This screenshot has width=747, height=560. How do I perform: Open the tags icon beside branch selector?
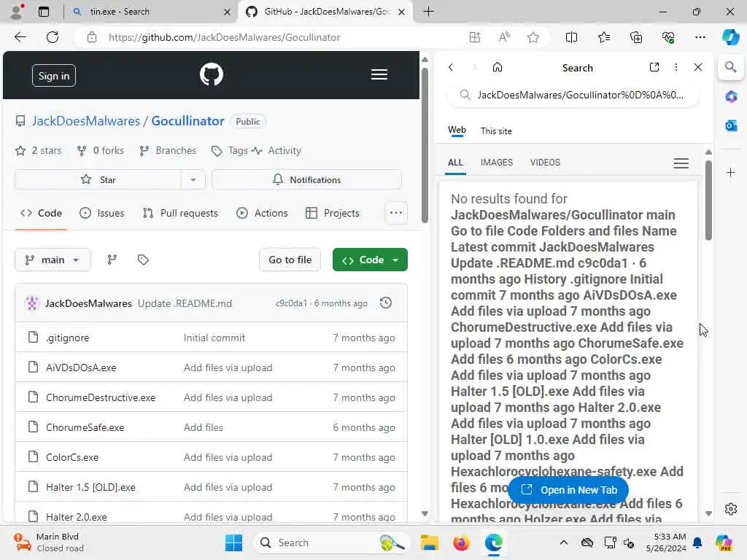[x=143, y=260]
